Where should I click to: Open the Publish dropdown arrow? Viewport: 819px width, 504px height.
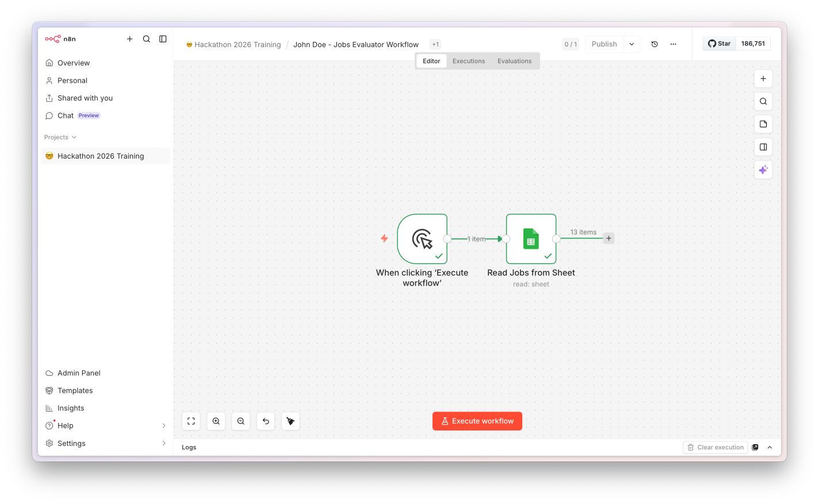click(632, 44)
